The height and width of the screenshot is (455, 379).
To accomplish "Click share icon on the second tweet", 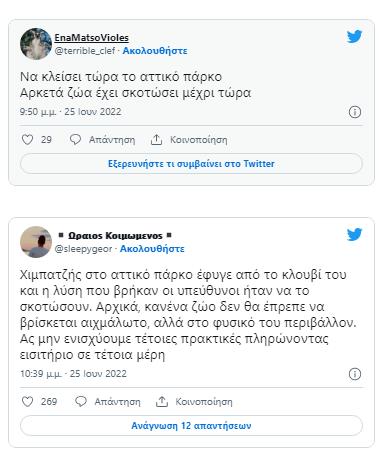I will [162, 401].
